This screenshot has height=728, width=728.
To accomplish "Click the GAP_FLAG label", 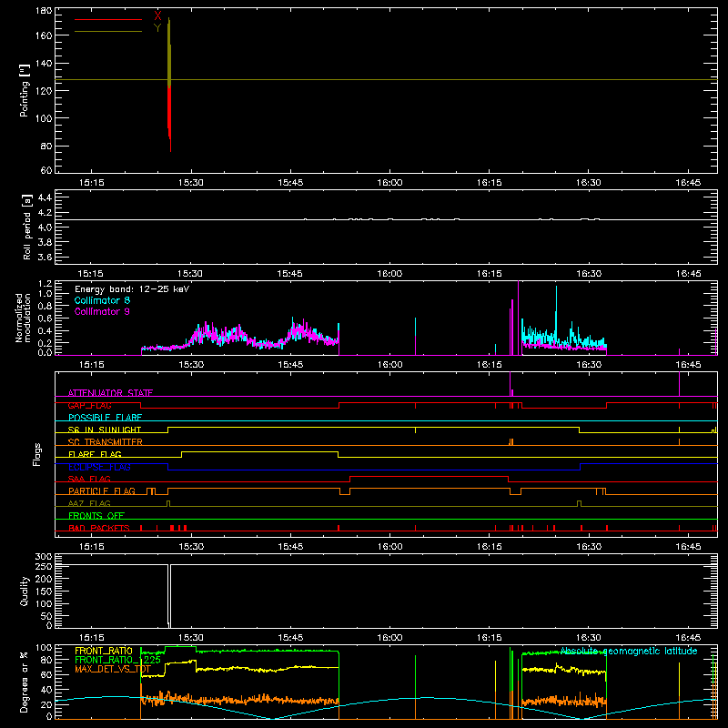I will coord(89,405).
